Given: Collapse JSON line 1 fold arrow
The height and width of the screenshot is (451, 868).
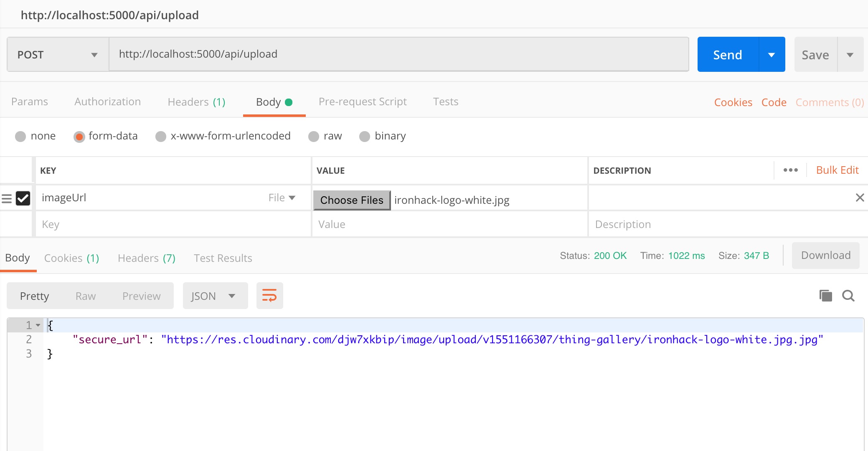Looking at the screenshot, I should pyautogui.click(x=38, y=325).
